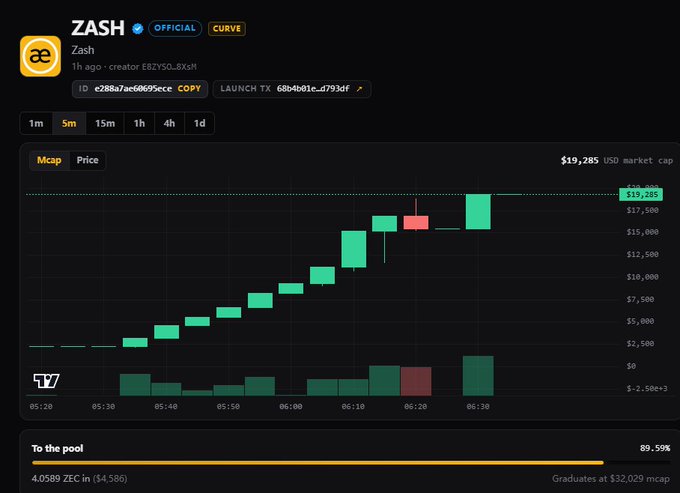
Task: Toggle chart to Price view
Action: (88, 160)
